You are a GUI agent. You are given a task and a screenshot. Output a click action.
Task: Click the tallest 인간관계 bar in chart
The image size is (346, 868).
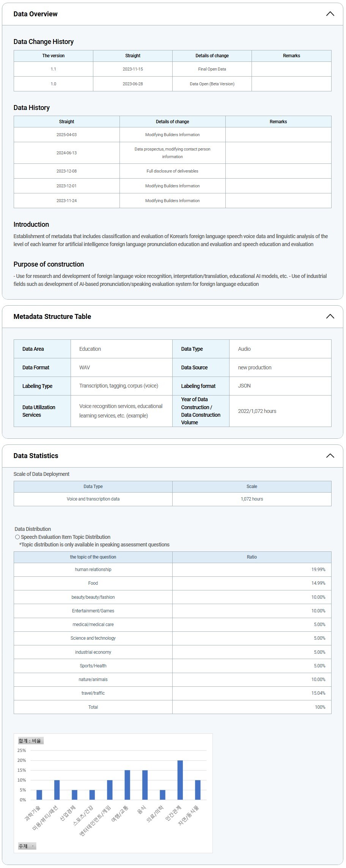[180, 780]
